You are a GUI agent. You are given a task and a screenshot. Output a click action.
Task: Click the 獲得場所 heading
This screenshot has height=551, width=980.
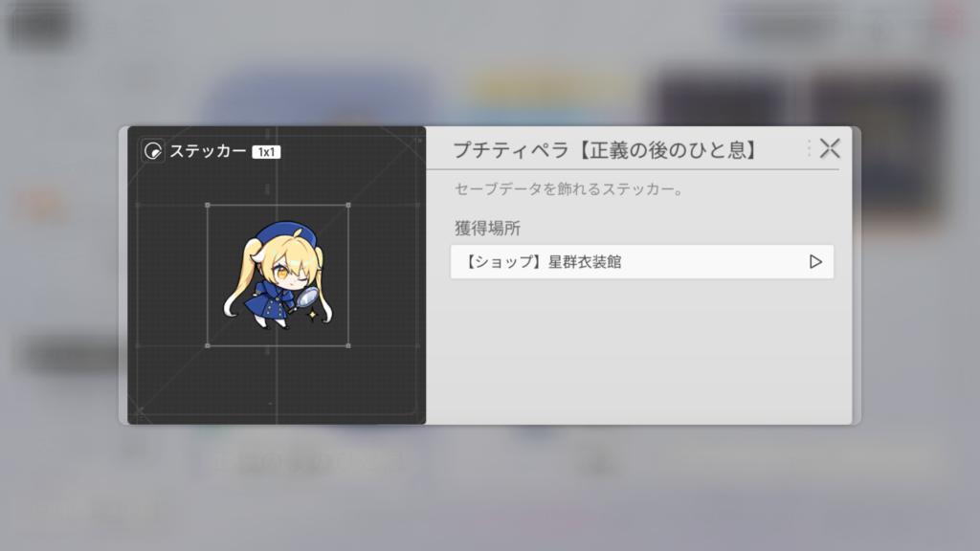pyautogui.click(x=487, y=228)
